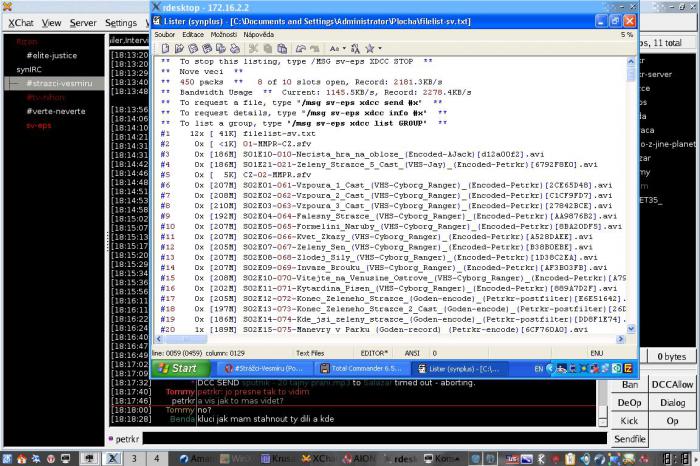Click the DeOp button in XChat
Screen dimensions: 700x466
[x=629, y=403]
